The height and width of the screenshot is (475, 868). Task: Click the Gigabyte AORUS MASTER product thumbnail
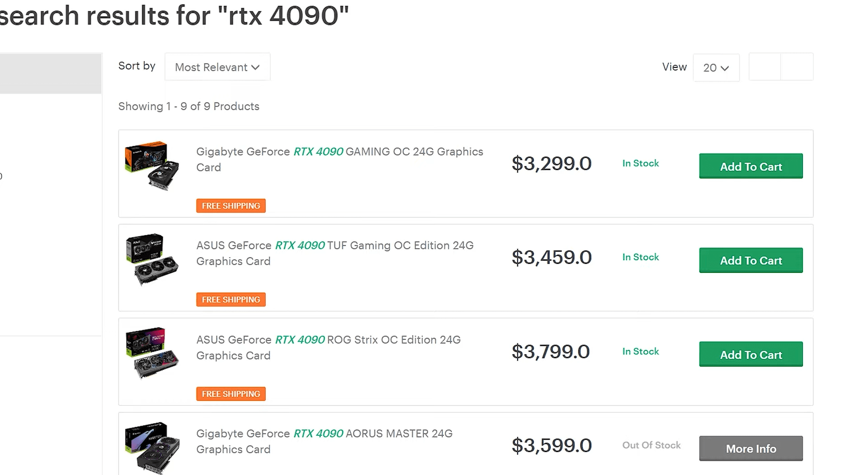(x=152, y=448)
